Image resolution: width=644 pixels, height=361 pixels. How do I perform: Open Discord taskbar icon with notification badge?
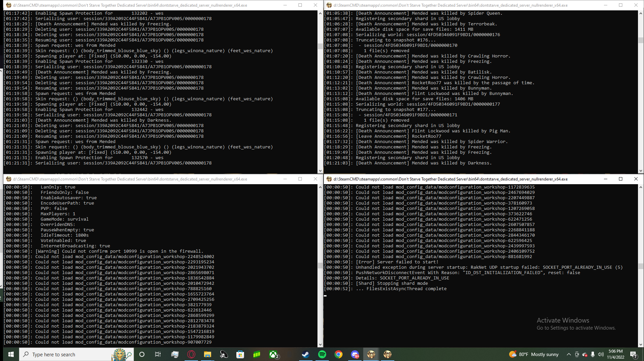[x=355, y=354]
